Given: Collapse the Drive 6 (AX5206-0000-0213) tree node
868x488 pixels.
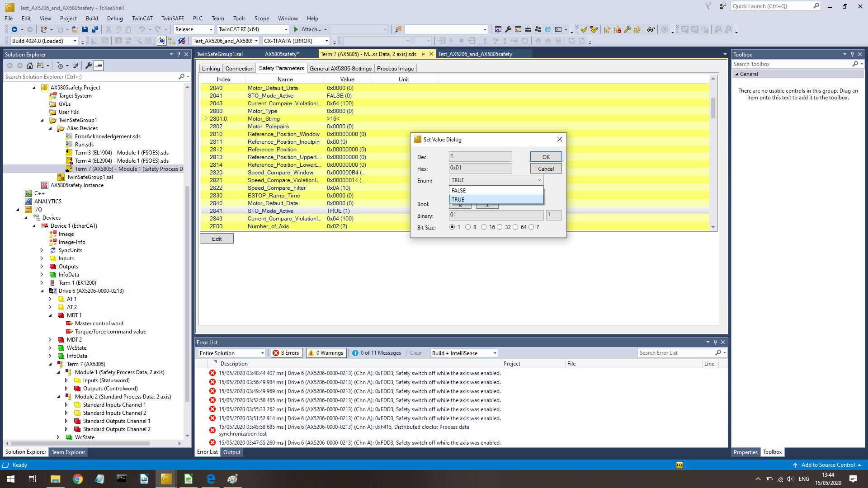Looking at the screenshot, I should click(42, 291).
